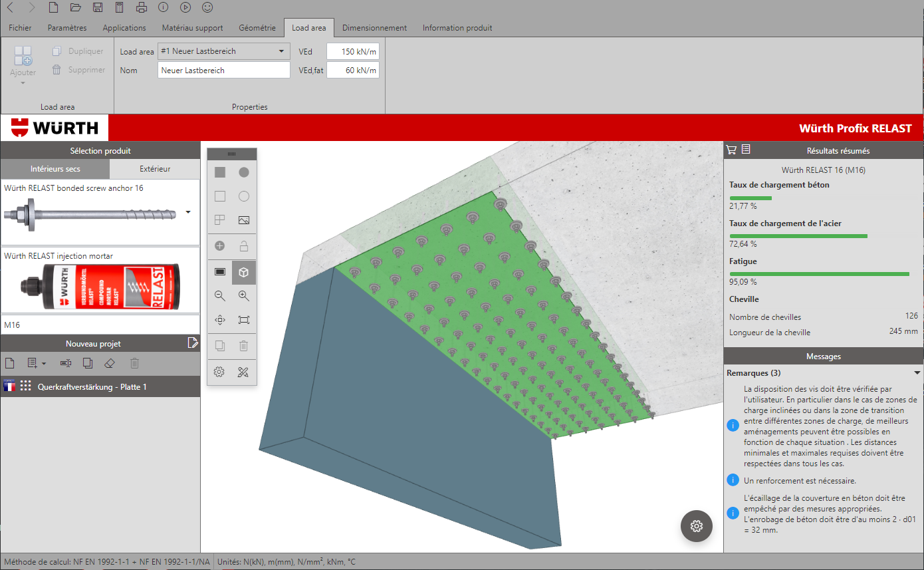Image resolution: width=924 pixels, height=570 pixels.
Task: Print using the printer icon
Action: 141,8
